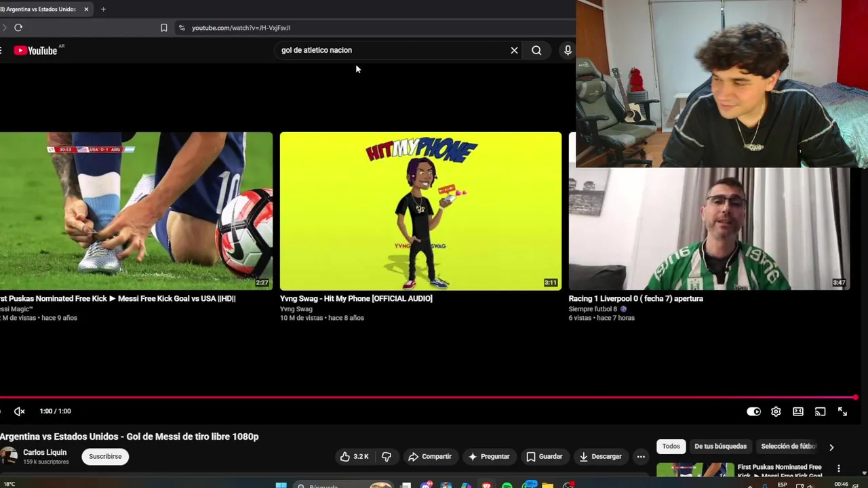Image resolution: width=868 pixels, height=488 pixels.
Task: Play the Racing 1 Liverpool 0 thumbnail
Action: coord(709,229)
